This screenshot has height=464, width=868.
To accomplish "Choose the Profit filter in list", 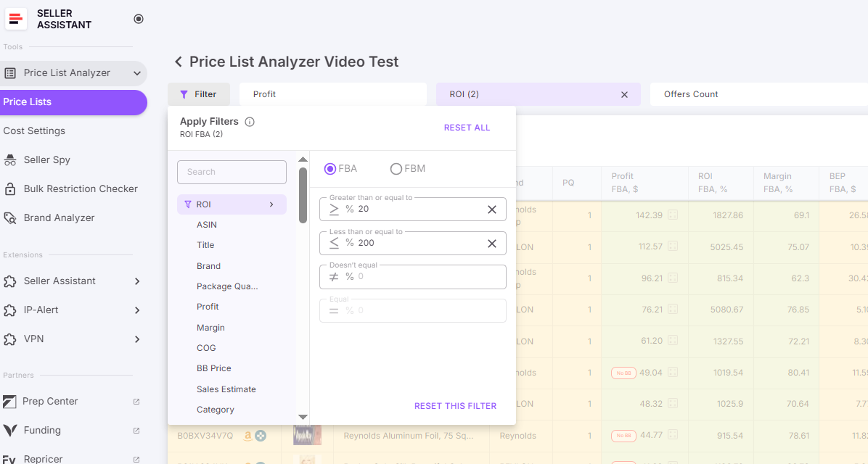I will (x=208, y=307).
